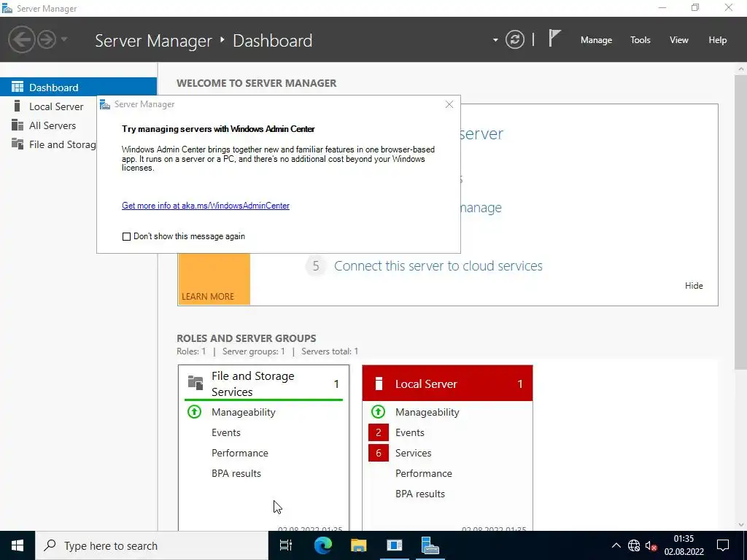Click the All Servers sidebar icon
Image resolution: width=747 pixels, height=560 pixels.
(18, 125)
